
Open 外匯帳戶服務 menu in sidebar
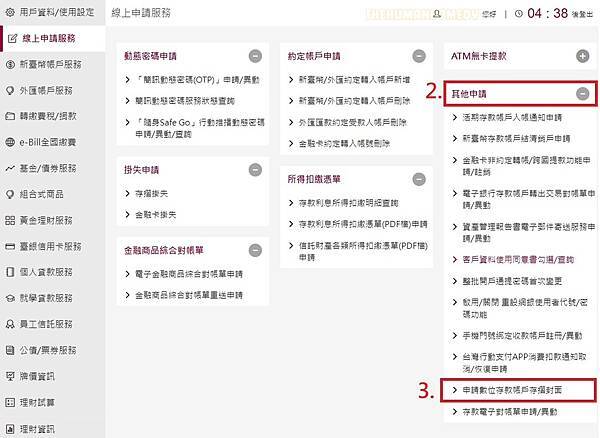coord(46,91)
